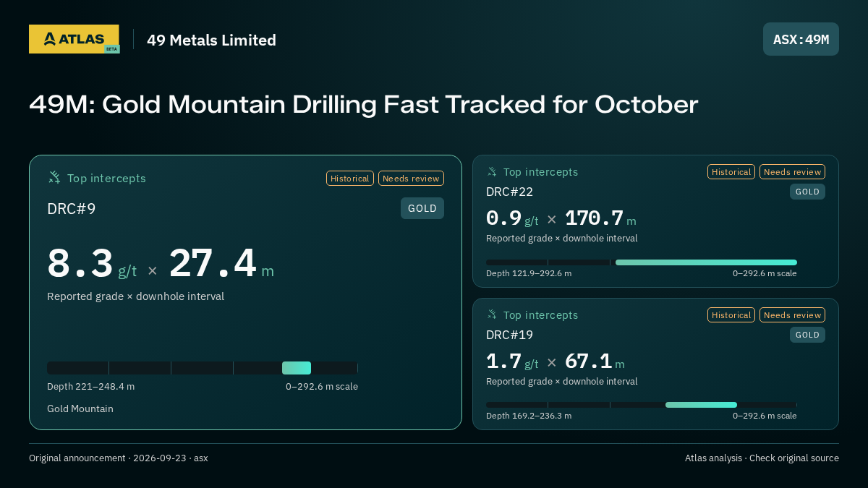Click the Atlas logo badge
Viewport: 868px width, 488px height.
tap(74, 39)
